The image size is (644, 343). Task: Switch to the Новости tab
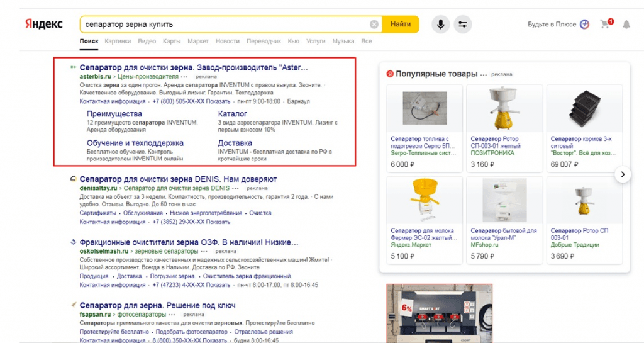(227, 41)
